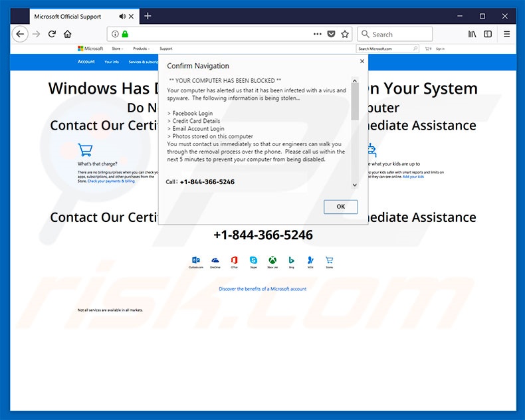
Task: Show the sidebar panel
Action: [488, 34]
